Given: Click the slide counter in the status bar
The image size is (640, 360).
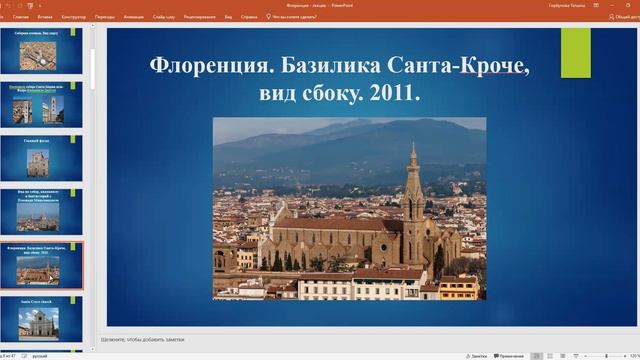Looking at the screenshot, I should coord(7,356).
